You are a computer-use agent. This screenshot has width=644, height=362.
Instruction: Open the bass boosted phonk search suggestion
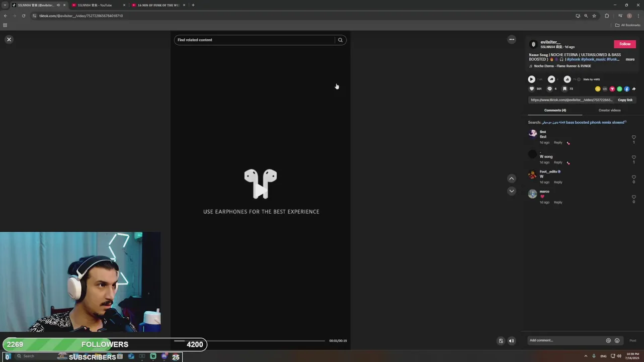pyautogui.click(x=584, y=122)
